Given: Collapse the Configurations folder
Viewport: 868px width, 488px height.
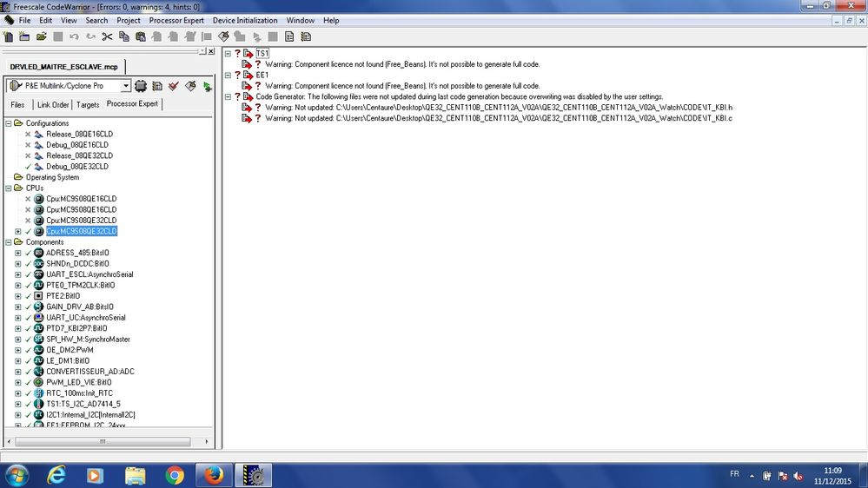Looking at the screenshot, I should [x=9, y=123].
